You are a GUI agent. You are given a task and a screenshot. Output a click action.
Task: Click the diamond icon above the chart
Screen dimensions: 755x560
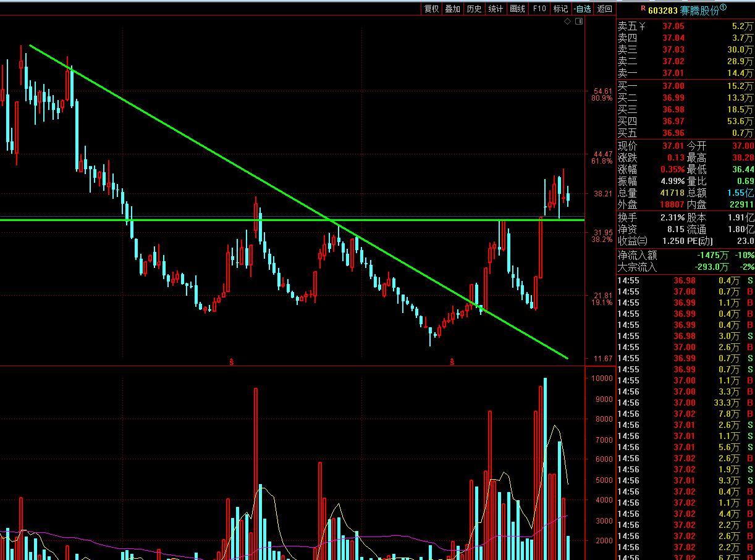568,22
